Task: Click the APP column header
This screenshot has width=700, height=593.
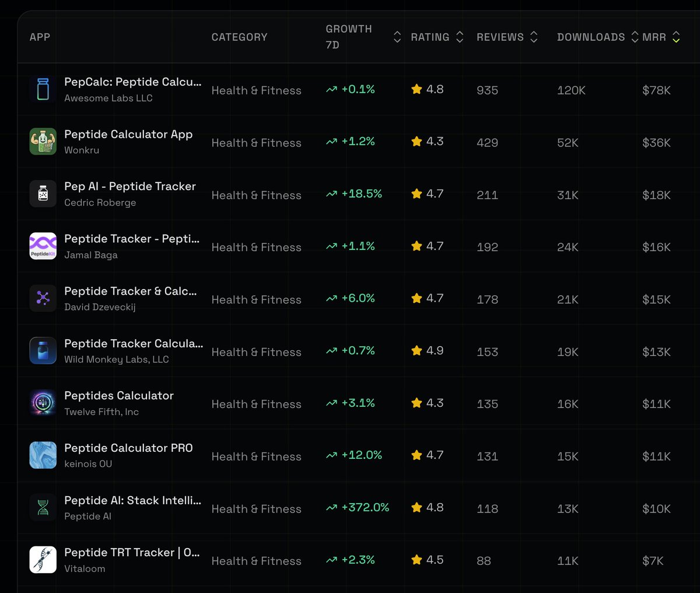Action: (40, 37)
